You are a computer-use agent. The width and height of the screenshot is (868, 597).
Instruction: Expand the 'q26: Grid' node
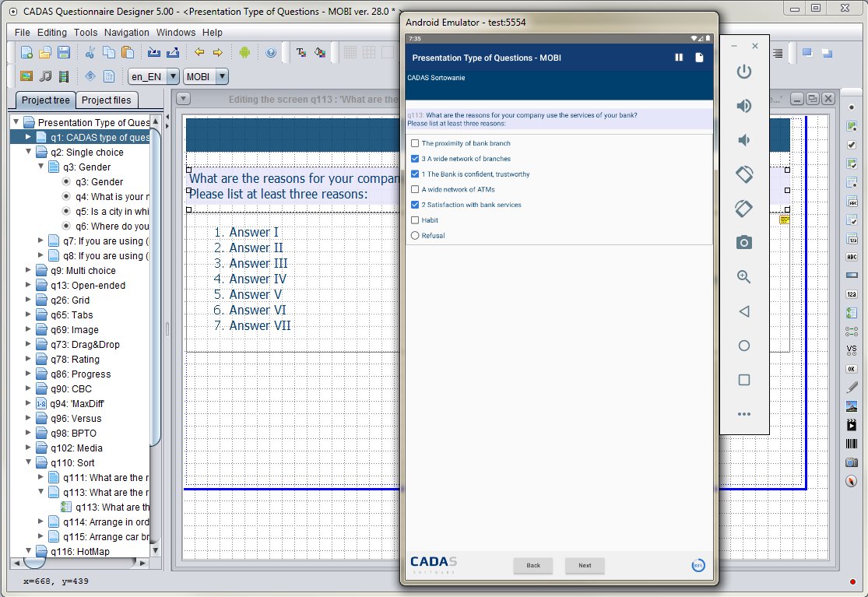coord(28,300)
